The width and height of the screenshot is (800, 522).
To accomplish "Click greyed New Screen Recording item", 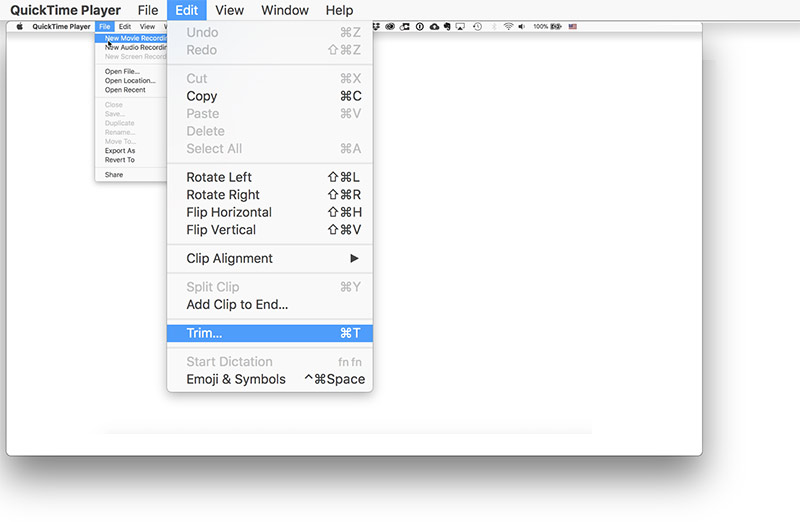I will click(x=131, y=57).
